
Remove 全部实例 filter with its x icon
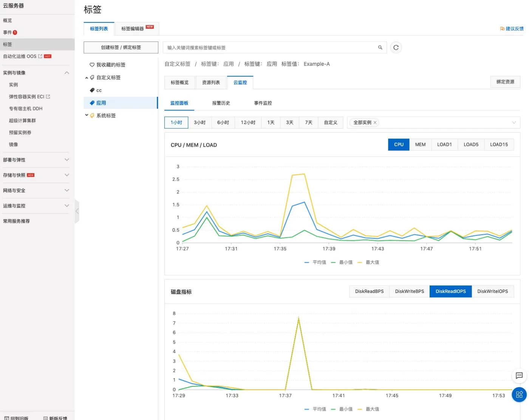click(375, 122)
